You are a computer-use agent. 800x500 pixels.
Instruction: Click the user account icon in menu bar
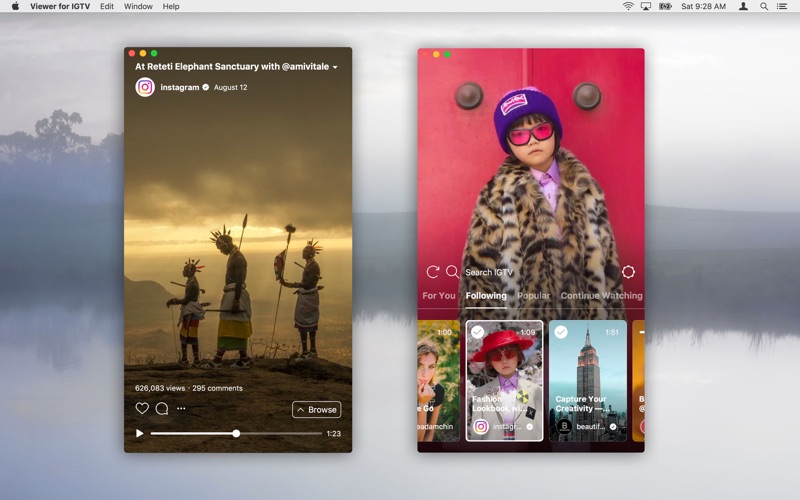(743, 6)
